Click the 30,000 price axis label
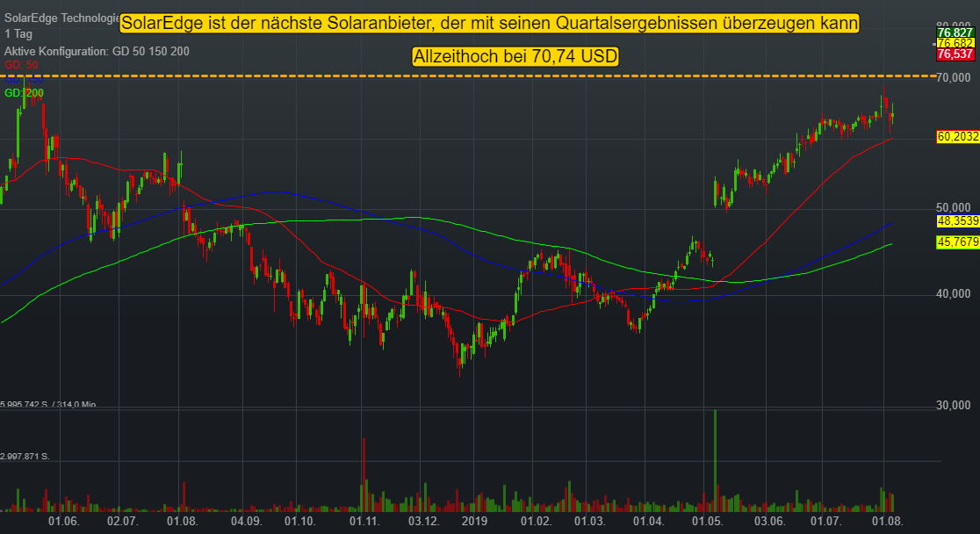980x534 pixels. tap(953, 405)
